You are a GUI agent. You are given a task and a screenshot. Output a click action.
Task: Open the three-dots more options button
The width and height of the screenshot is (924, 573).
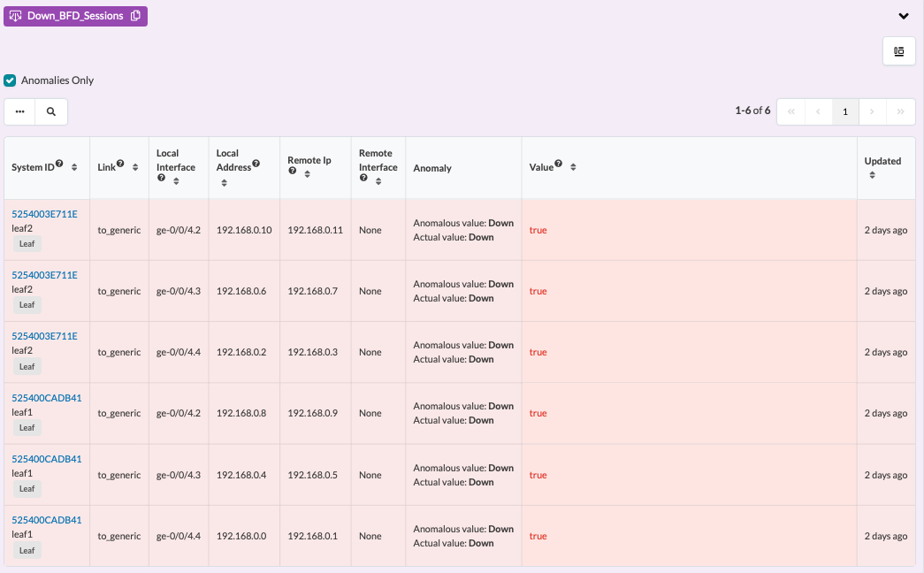pyautogui.click(x=20, y=111)
